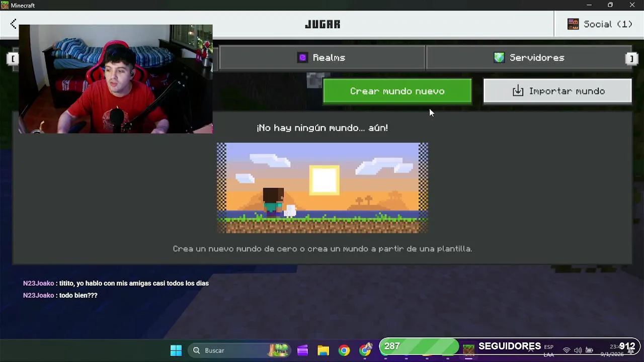Close the Minecraft window
Viewport: 644px width, 362px height.
click(632, 5)
